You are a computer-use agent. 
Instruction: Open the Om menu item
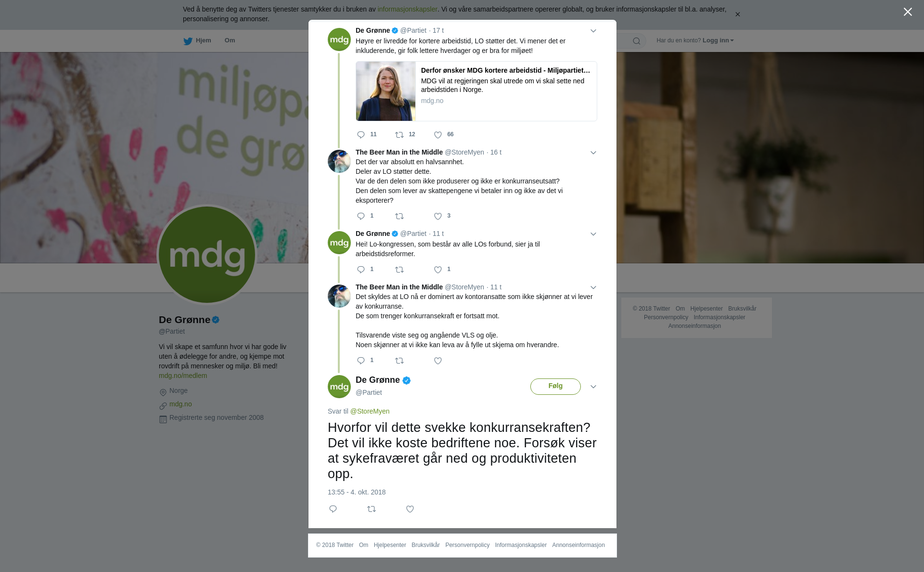pos(230,40)
